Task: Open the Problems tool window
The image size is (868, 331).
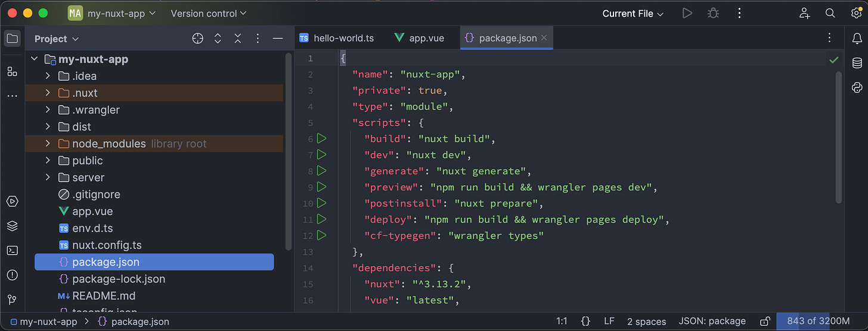Action: pos(12,275)
